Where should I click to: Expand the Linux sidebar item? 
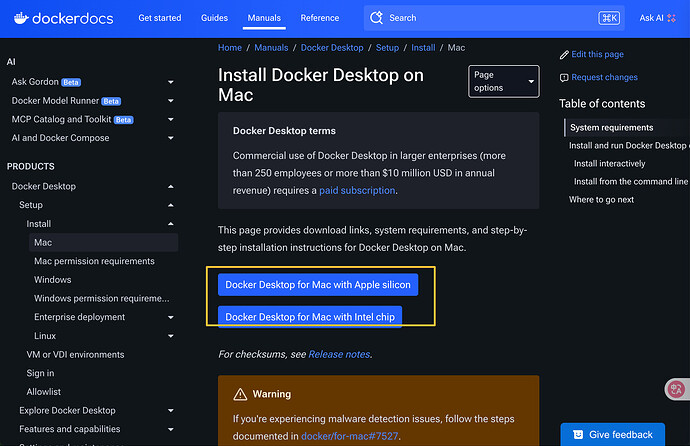coord(171,336)
